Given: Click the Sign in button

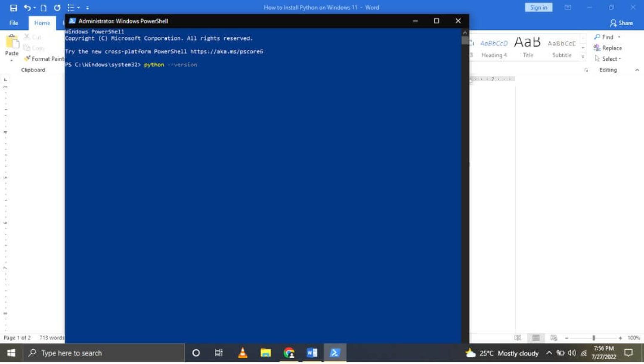Looking at the screenshot, I should point(538,7).
